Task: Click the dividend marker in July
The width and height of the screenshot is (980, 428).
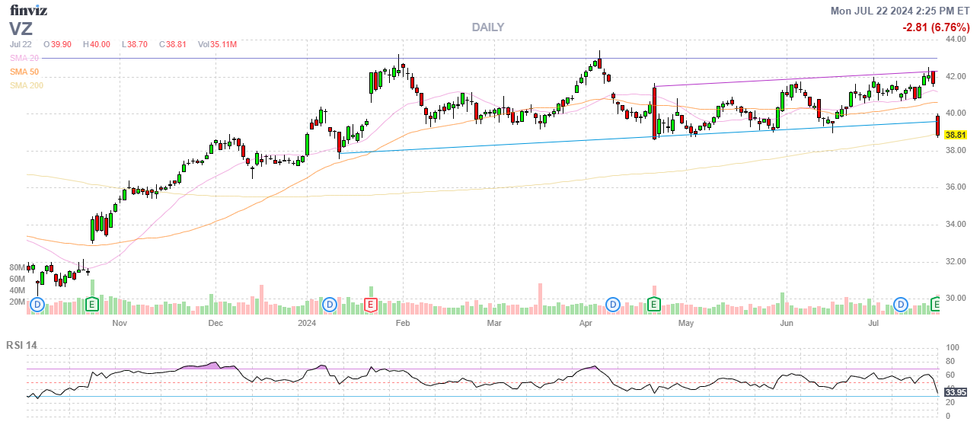Action: point(902,305)
